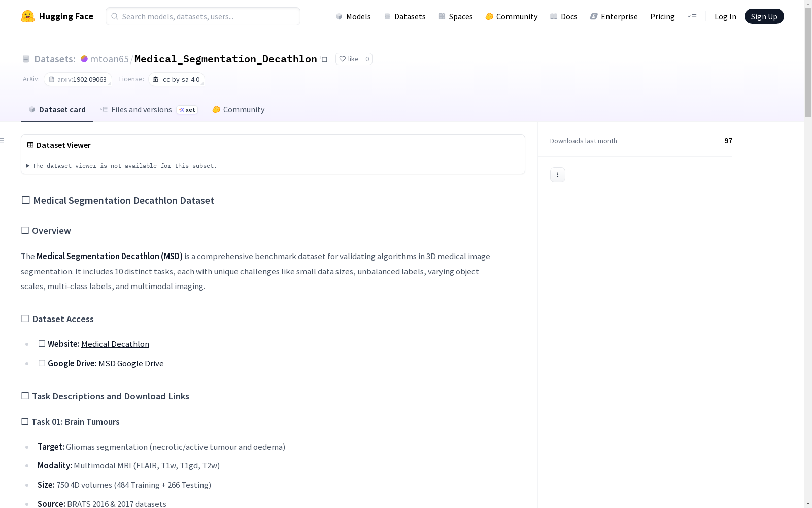Viewport: 812px width, 508px height.
Task: Open the Datasets page from navbar
Action: click(404, 16)
